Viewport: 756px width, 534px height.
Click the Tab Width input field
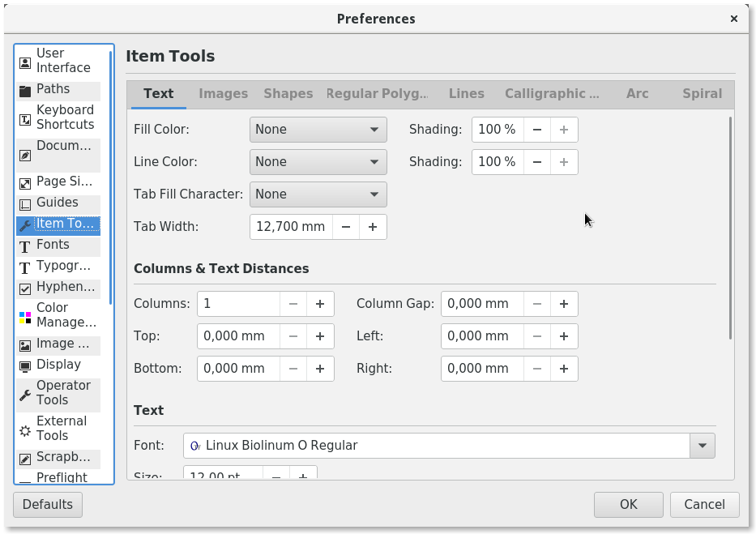click(290, 227)
